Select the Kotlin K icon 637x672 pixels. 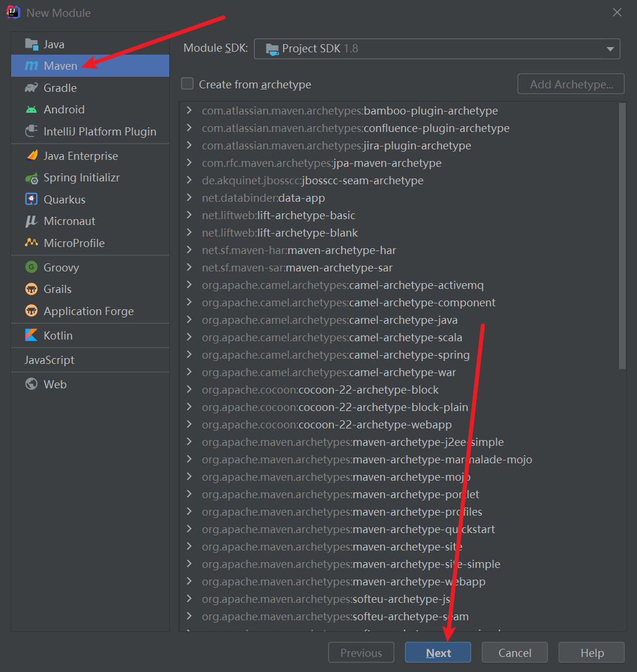pos(31,335)
